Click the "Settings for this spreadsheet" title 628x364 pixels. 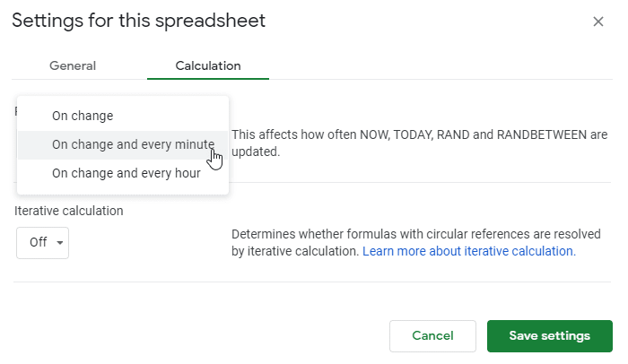point(138,21)
